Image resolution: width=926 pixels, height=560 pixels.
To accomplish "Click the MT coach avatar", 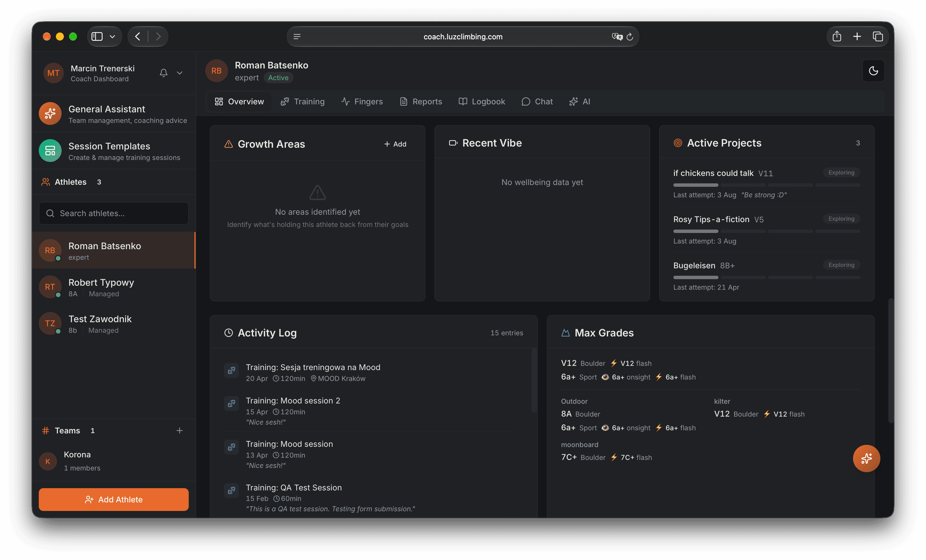I will click(x=53, y=73).
